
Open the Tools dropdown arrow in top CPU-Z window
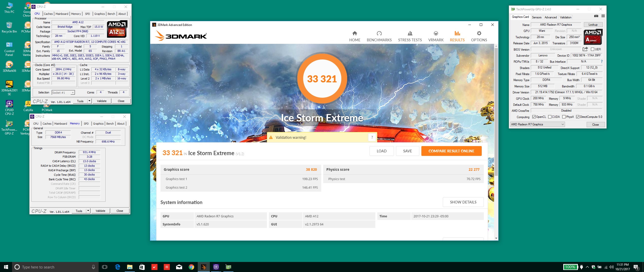89,101
